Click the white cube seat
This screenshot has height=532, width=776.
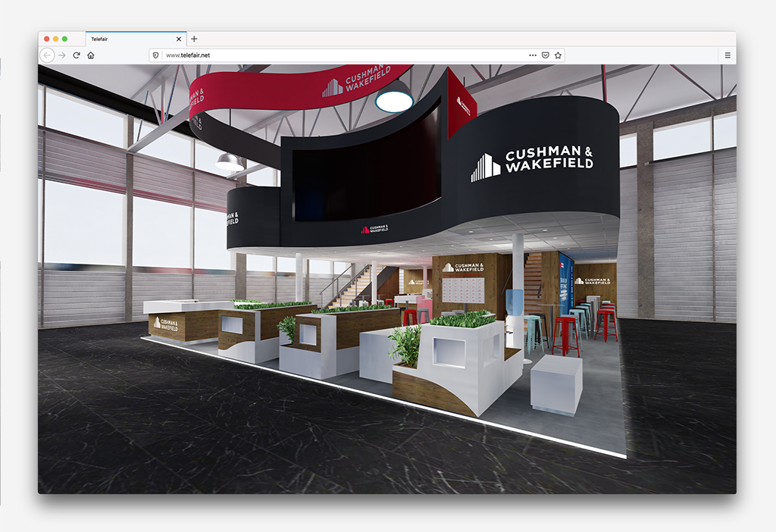click(x=556, y=384)
